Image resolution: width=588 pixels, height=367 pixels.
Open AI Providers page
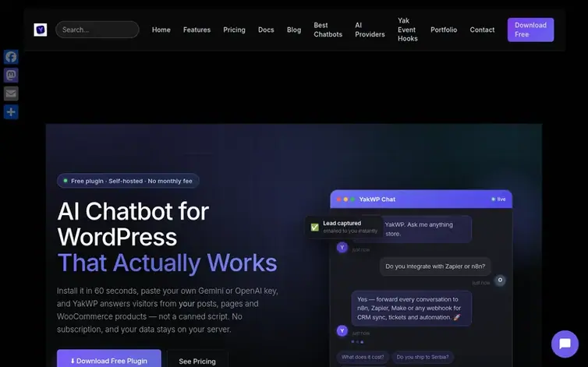[370, 30]
